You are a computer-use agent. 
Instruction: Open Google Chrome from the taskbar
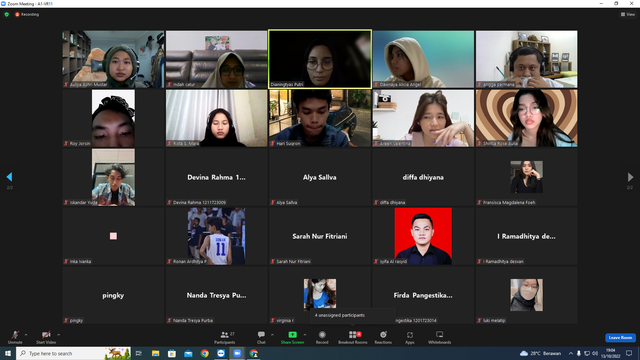tap(204, 353)
